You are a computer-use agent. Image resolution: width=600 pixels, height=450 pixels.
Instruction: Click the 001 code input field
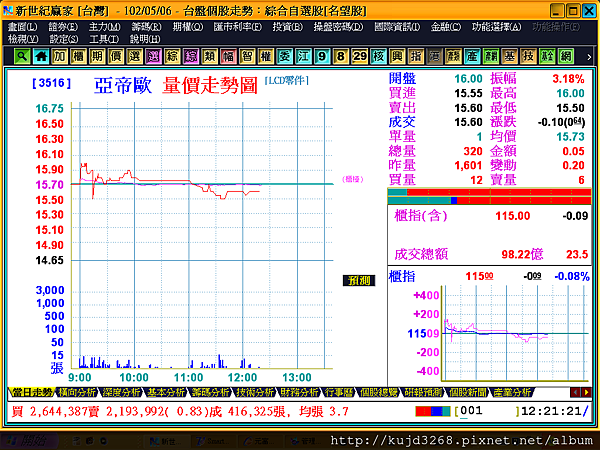click(487, 411)
